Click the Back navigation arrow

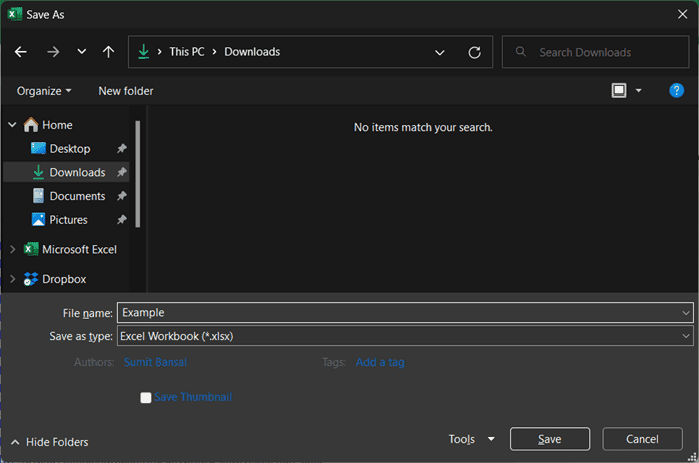click(21, 52)
